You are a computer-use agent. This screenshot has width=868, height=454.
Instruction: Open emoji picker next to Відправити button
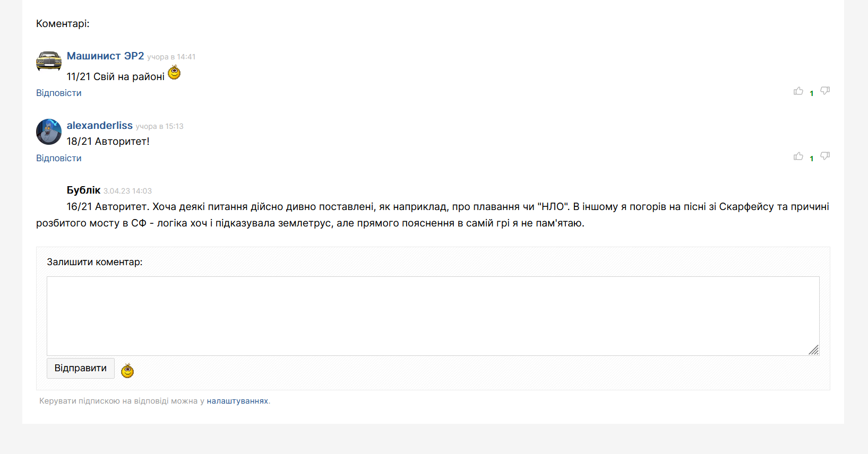pyautogui.click(x=127, y=370)
